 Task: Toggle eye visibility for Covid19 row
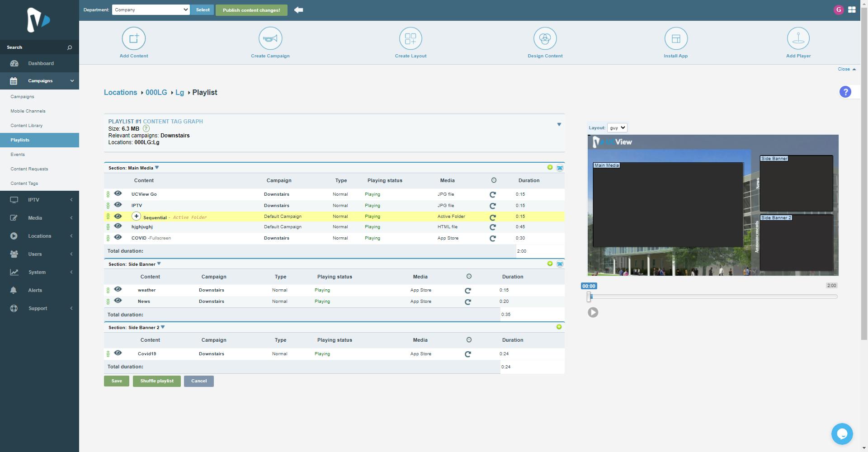[x=118, y=353]
